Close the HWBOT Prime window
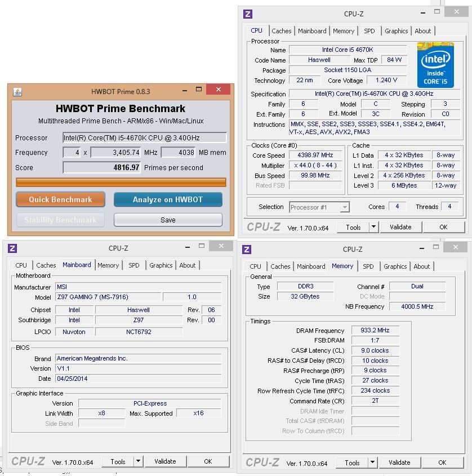This screenshot has width=472, height=476. coord(218,89)
